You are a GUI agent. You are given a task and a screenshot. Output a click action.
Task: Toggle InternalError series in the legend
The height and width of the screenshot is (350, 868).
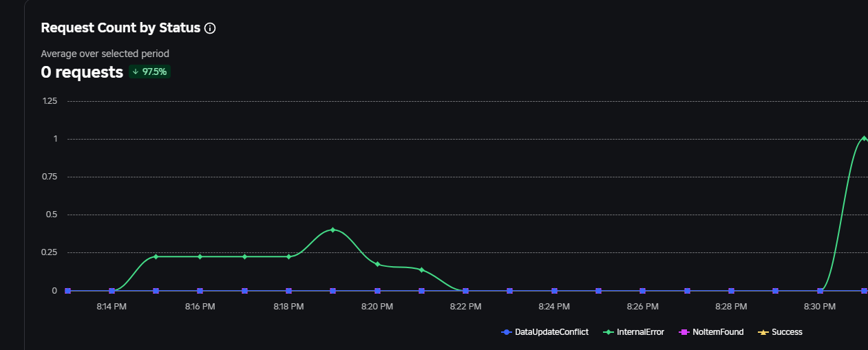pos(634,332)
